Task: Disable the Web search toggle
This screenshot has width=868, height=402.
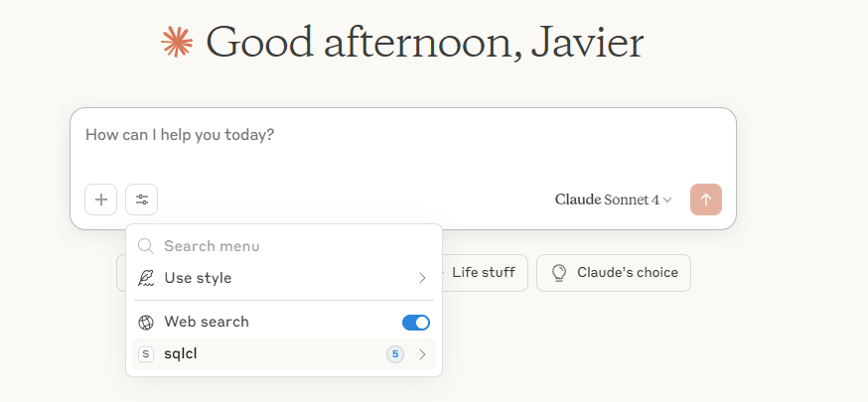Action: 416,323
